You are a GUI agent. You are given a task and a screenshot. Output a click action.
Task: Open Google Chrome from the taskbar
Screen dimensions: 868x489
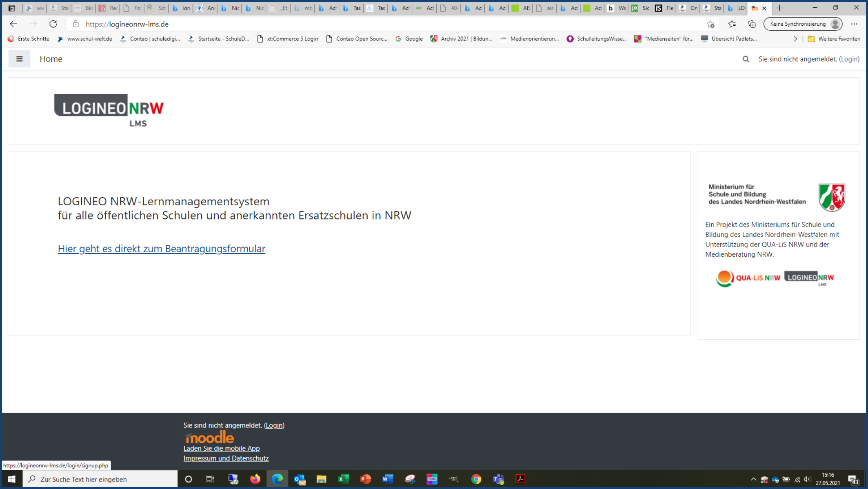[x=476, y=479]
